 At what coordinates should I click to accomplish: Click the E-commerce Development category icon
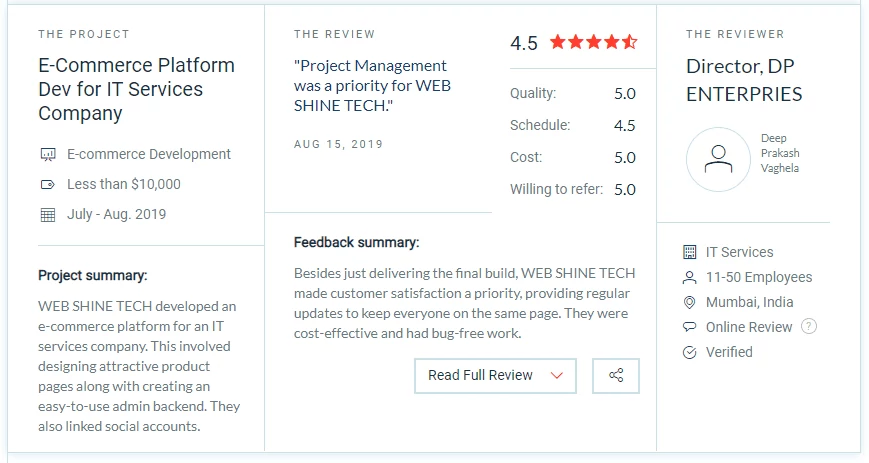click(47, 155)
